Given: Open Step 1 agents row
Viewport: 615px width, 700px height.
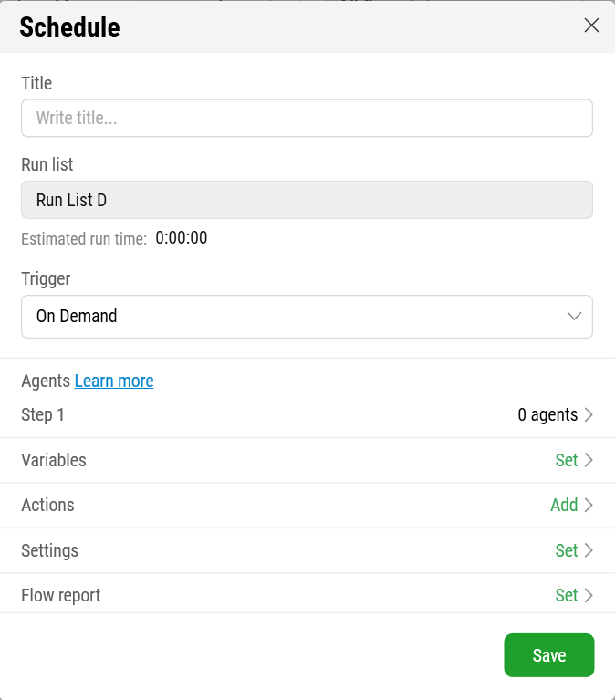Looking at the screenshot, I should click(x=307, y=414).
